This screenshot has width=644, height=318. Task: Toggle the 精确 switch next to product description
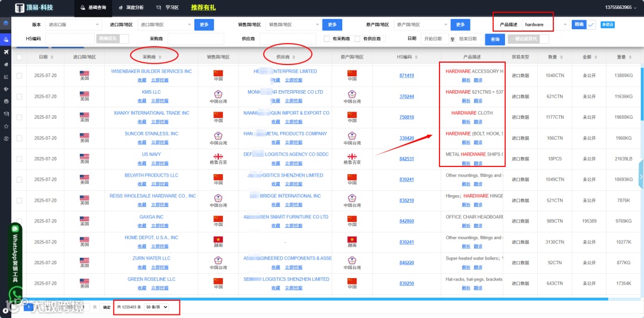(584, 24)
